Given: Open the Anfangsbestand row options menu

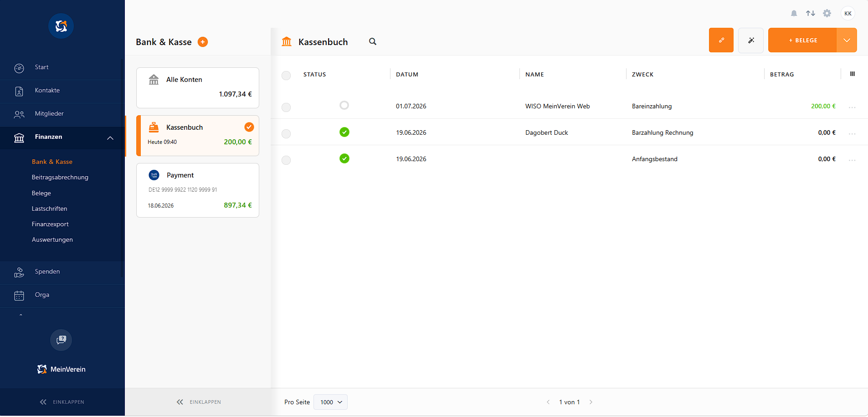Looking at the screenshot, I should (x=852, y=160).
